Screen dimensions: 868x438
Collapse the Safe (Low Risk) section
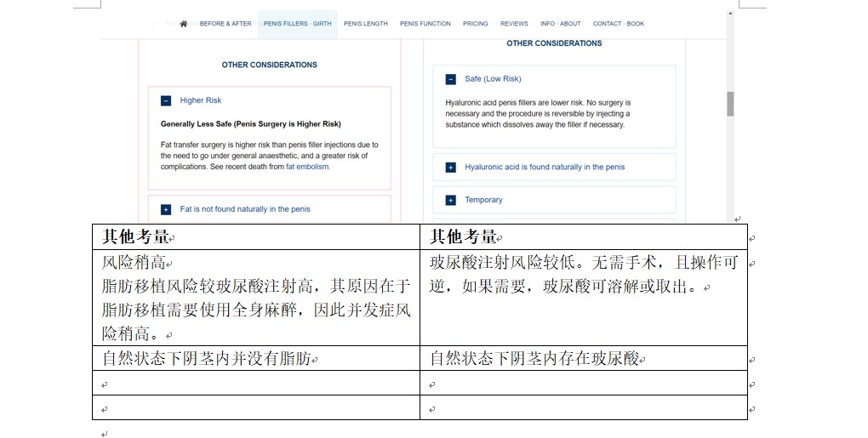point(451,79)
